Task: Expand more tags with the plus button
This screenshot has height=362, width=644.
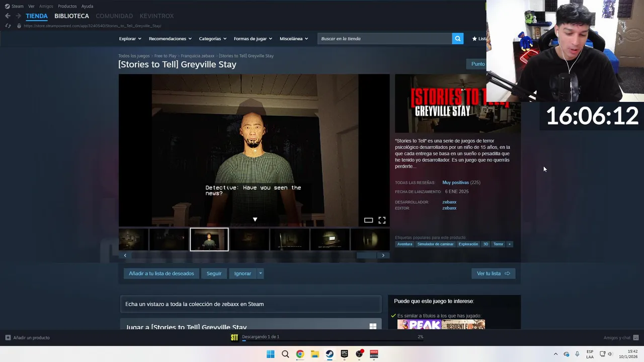Action: click(509, 244)
